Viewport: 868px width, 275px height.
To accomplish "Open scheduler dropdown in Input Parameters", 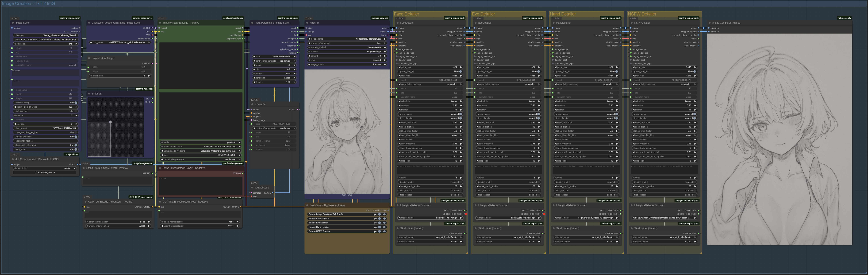I will coord(274,78).
